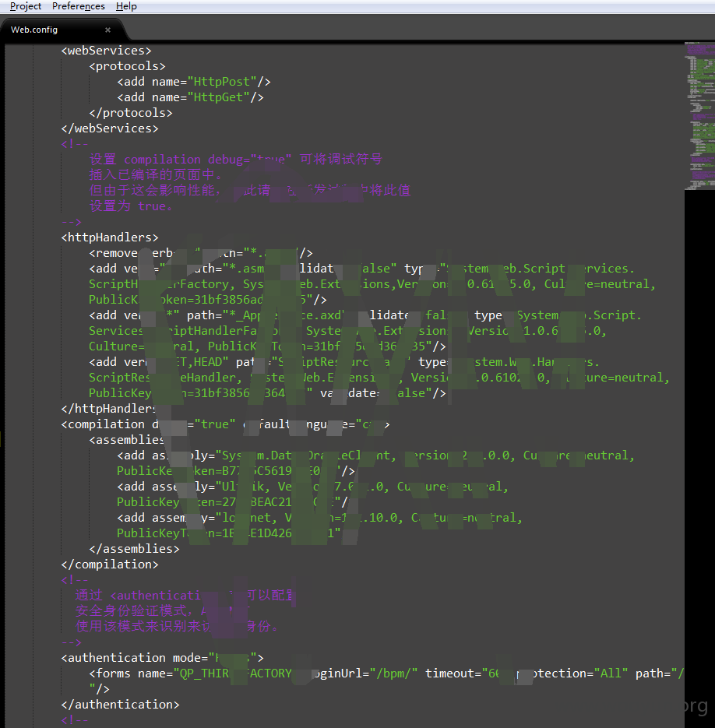Image resolution: width=715 pixels, height=728 pixels.
Task: Click the <protocols> opening tag line
Action: pyautogui.click(x=127, y=66)
